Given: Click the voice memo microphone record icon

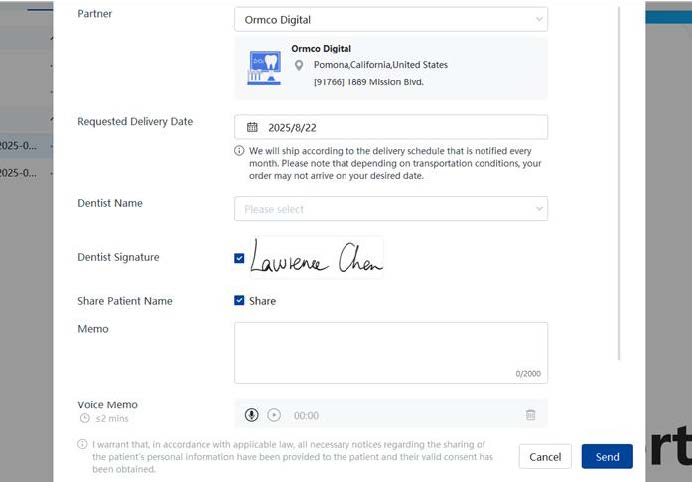Looking at the screenshot, I should coord(252,415).
